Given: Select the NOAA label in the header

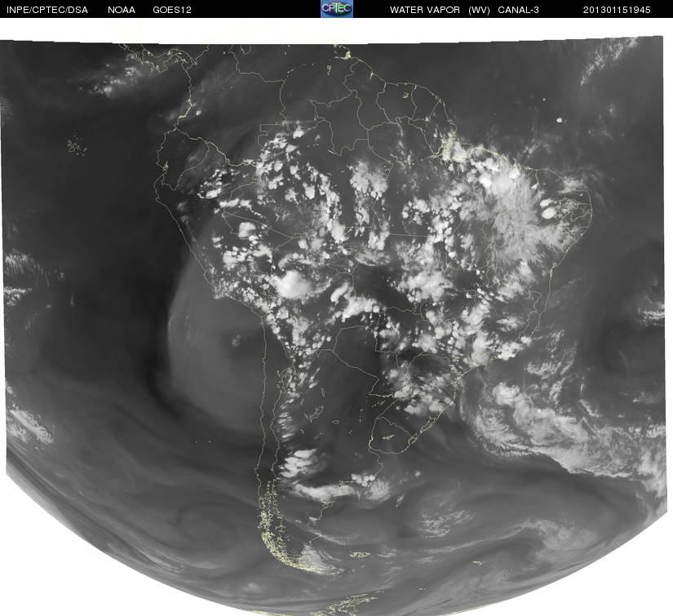Looking at the screenshot, I should 122,10.
